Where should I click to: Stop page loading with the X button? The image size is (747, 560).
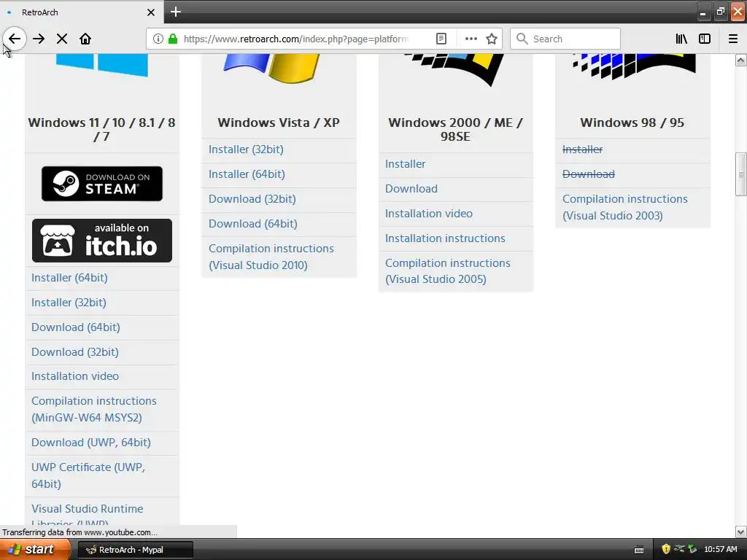tap(62, 39)
